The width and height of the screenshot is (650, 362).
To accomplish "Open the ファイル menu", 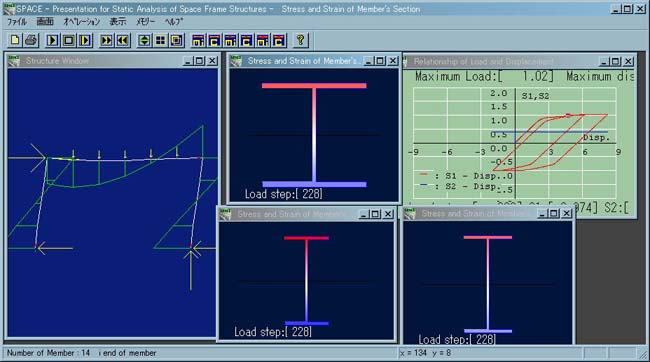I will pyautogui.click(x=17, y=22).
